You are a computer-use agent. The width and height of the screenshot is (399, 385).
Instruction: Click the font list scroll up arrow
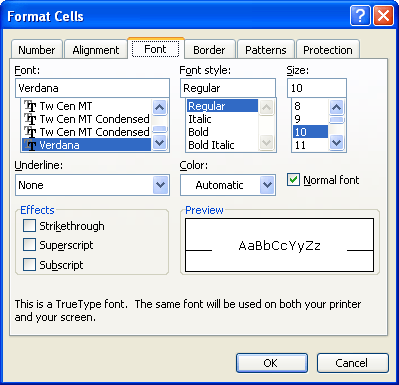click(x=160, y=107)
